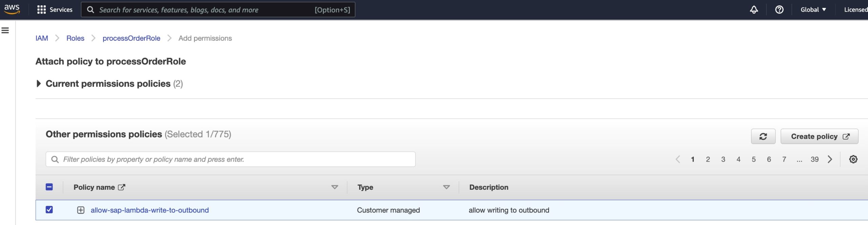The image size is (868, 225).
Task: Open the notifications bell
Action: coord(753,10)
